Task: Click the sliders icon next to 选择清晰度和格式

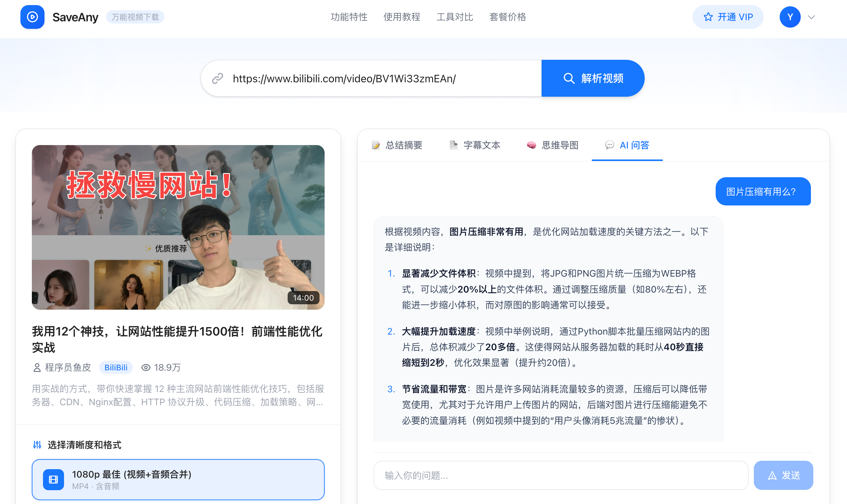Action: pos(37,445)
